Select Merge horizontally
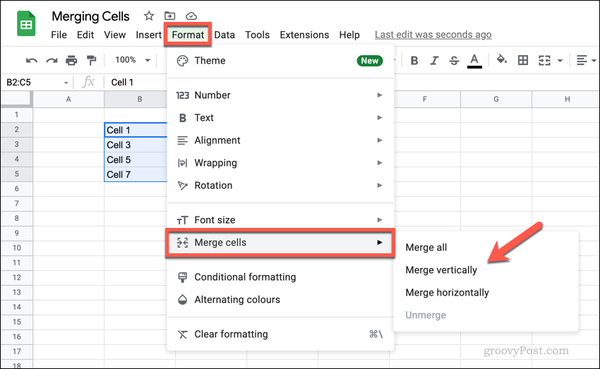 (x=486, y=292)
